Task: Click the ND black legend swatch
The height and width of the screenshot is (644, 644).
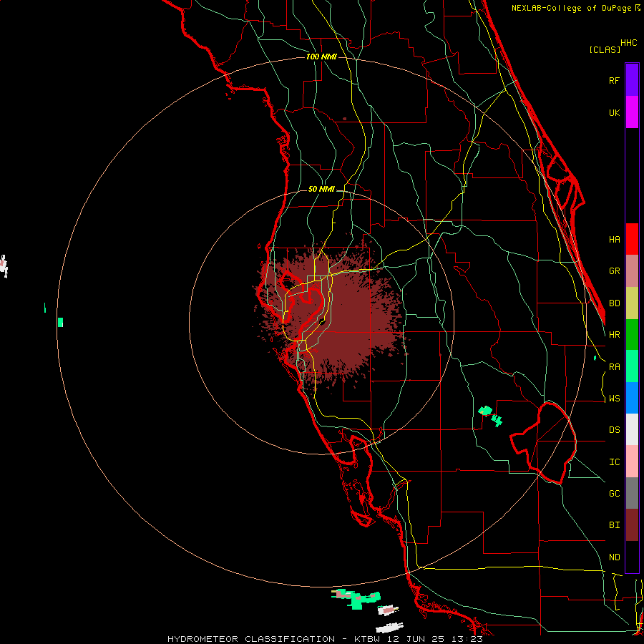Action: pos(632,557)
